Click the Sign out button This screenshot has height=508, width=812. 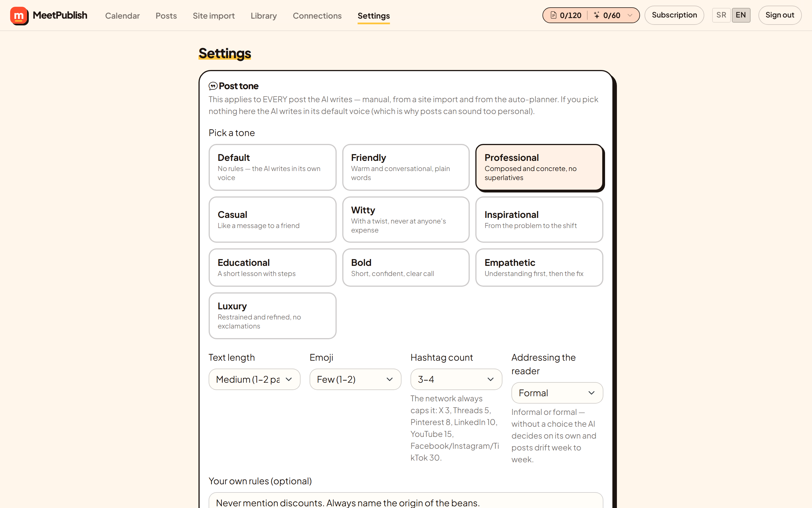[780, 15]
